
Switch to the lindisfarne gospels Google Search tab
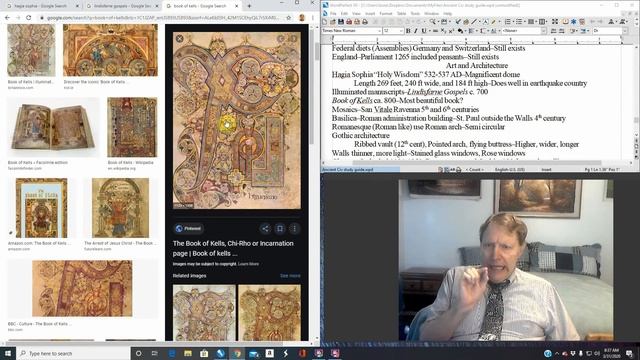(122, 6)
